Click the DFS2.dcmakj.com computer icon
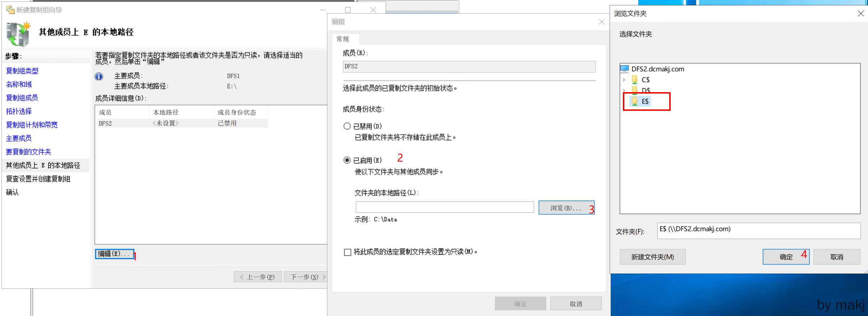Image resolution: width=868 pixels, height=316 pixels. [x=625, y=69]
